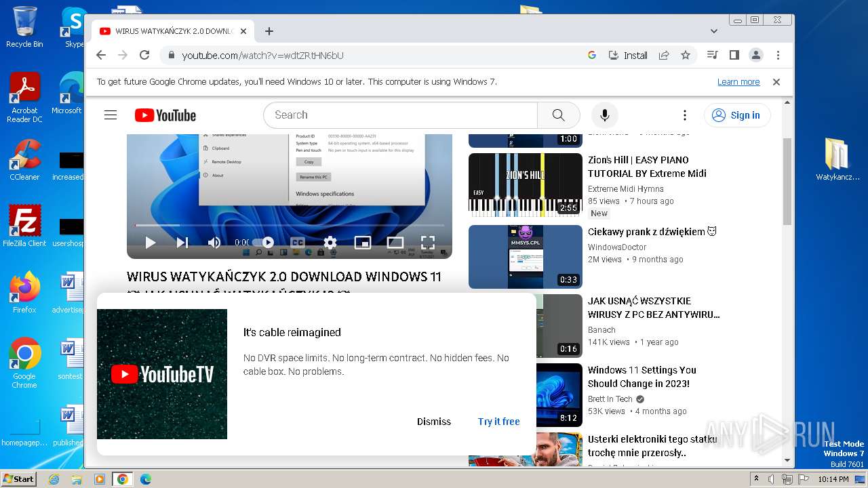Click Extreme Midi Hymns channel name
The image size is (868, 488).
click(626, 189)
